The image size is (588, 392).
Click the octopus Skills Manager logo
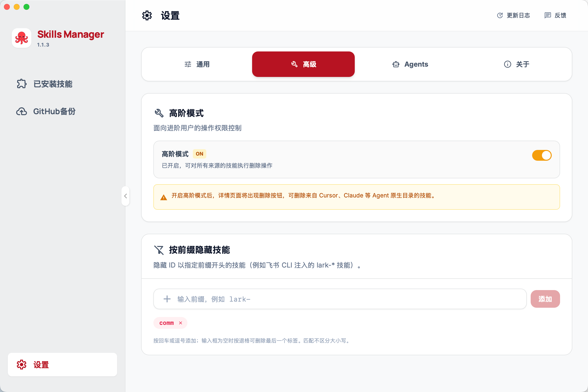[x=22, y=38]
